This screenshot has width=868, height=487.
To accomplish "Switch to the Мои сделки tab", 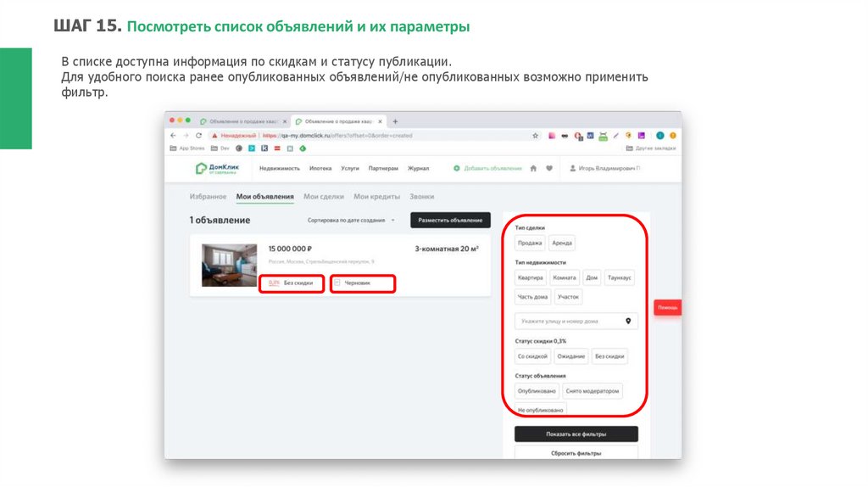I will coord(323,197).
